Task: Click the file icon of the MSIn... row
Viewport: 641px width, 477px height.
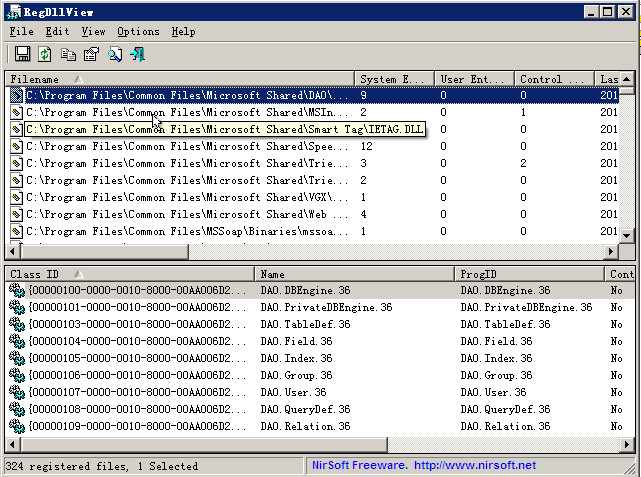Action: pyautogui.click(x=16, y=112)
